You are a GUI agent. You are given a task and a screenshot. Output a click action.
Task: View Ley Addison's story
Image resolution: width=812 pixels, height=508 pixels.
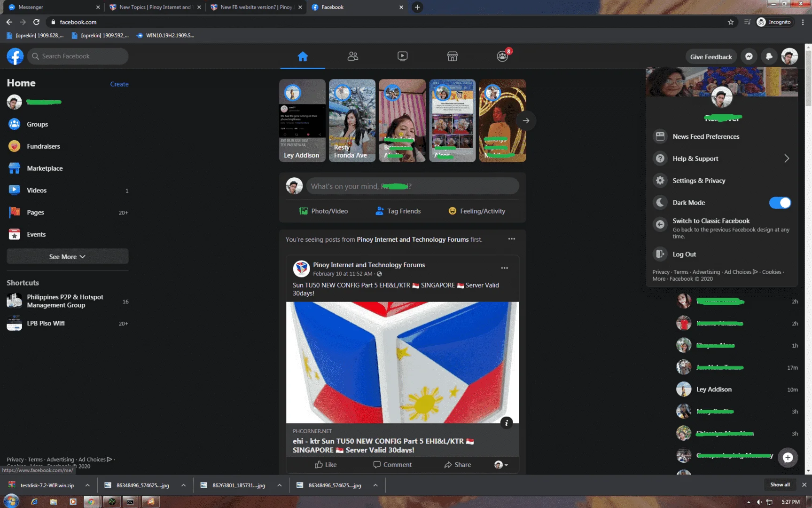302,120
